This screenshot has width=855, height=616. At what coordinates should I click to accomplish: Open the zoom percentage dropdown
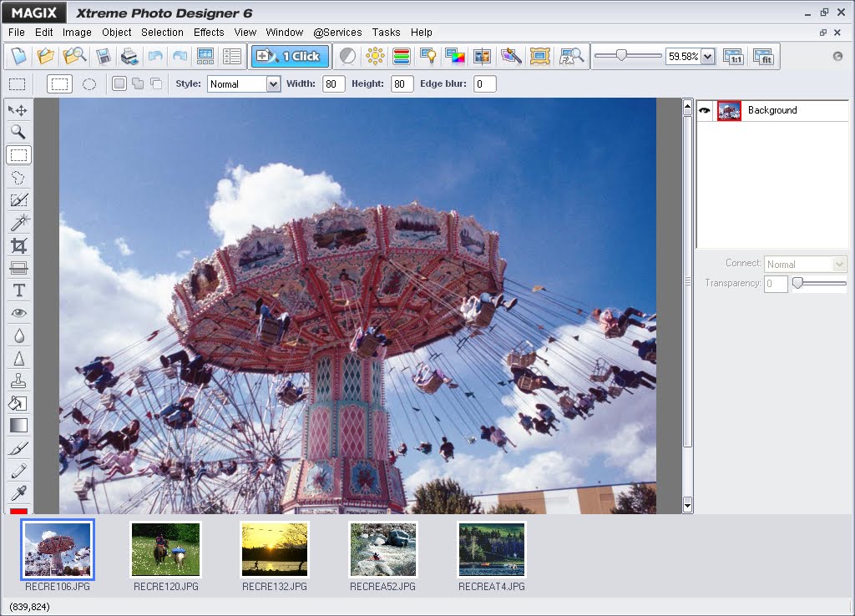tap(709, 56)
